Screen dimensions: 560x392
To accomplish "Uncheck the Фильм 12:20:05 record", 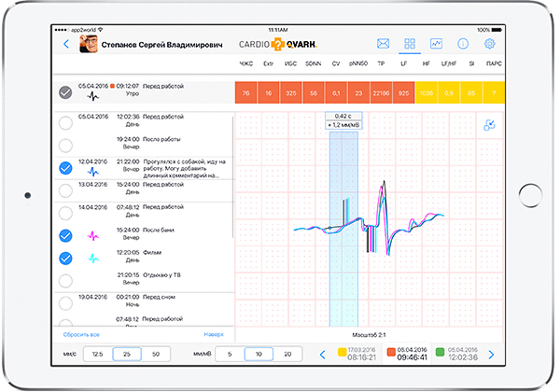I will (65, 259).
